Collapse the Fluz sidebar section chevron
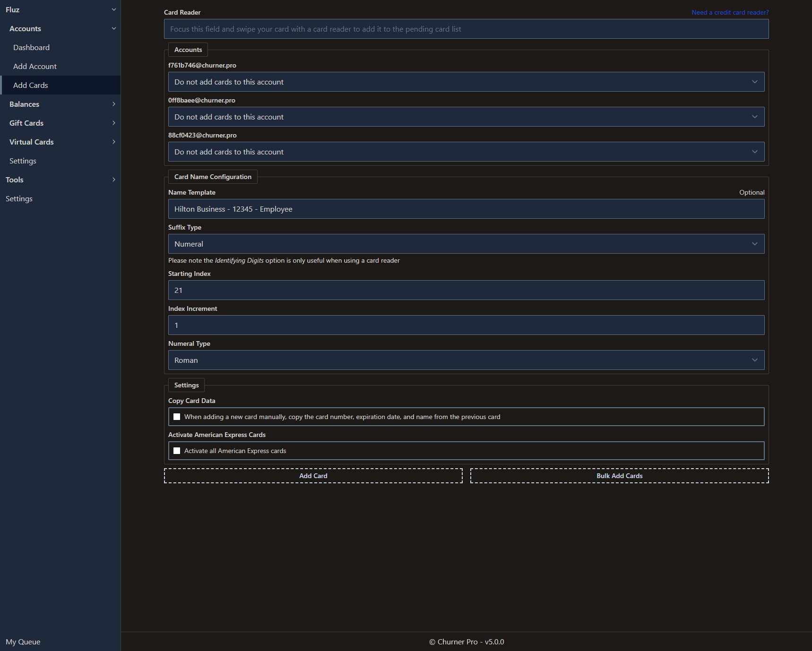Viewport: 812px width, 651px height. pyautogui.click(x=113, y=9)
